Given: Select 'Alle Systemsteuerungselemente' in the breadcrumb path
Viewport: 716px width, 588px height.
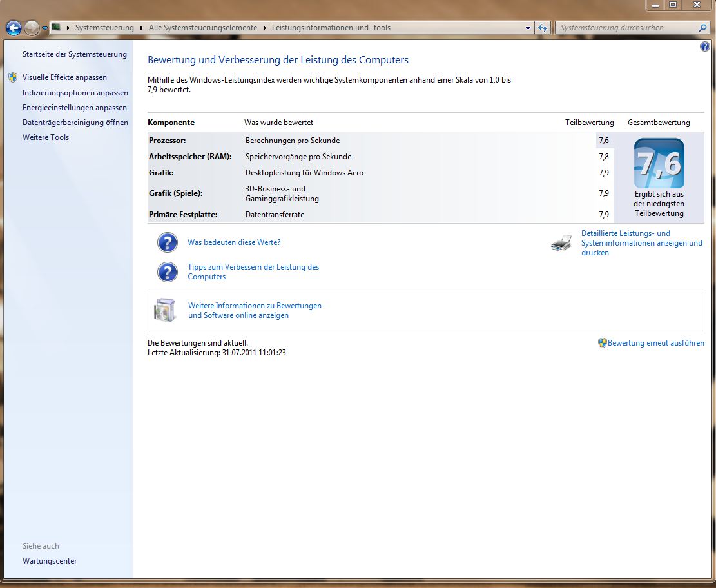Looking at the screenshot, I should point(202,28).
